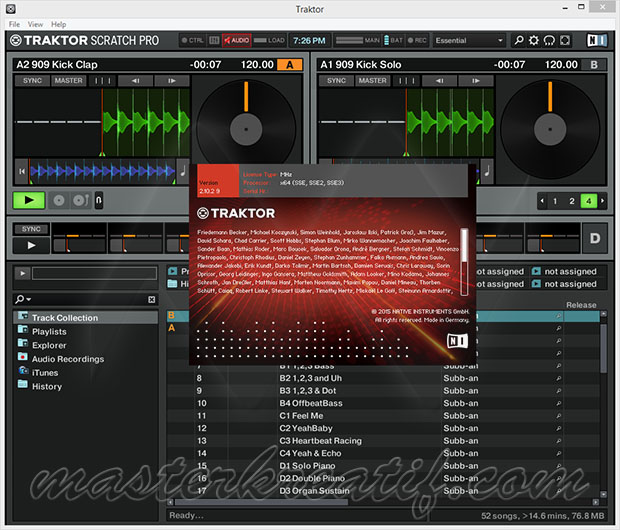Sort by the Release column header
The width and height of the screenshot is (620, 530).
coord(581,305)
